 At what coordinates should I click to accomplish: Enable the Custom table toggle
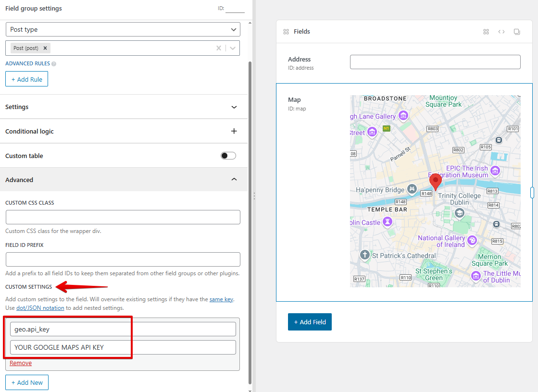point(228,155)
